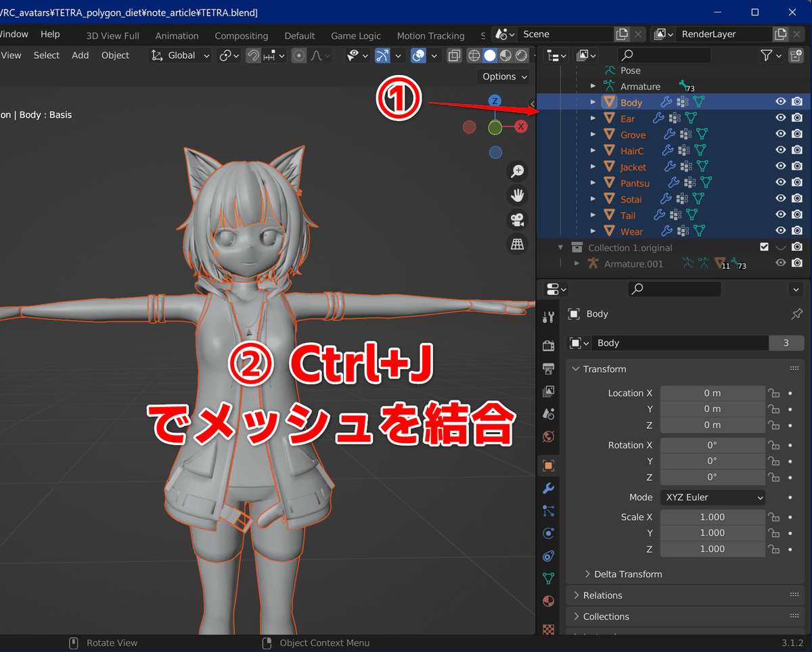Toggle viewport gizmos button
Viewport: 812px width, 652px height.
(x=383, y=55)
